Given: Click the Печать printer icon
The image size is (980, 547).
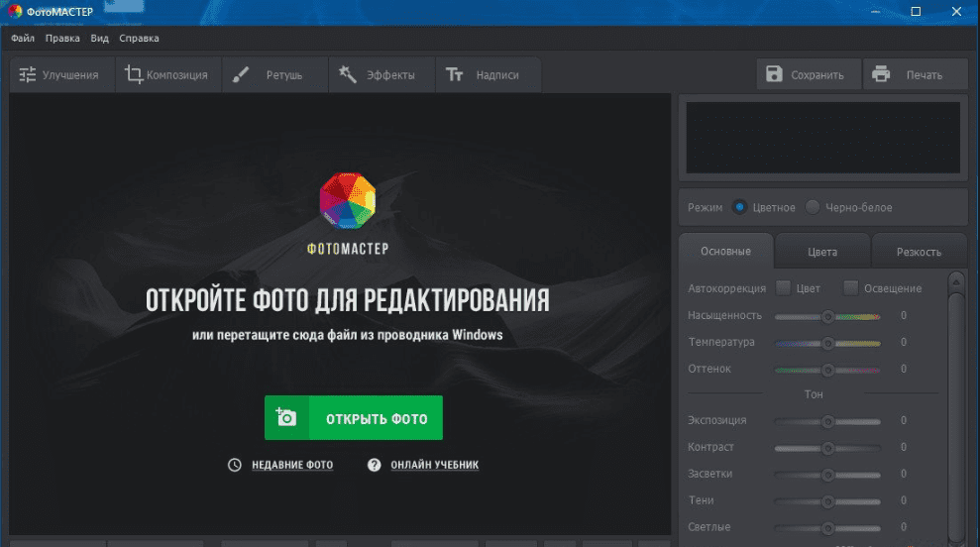Looking at the screenshot, I should pos(882,75).
